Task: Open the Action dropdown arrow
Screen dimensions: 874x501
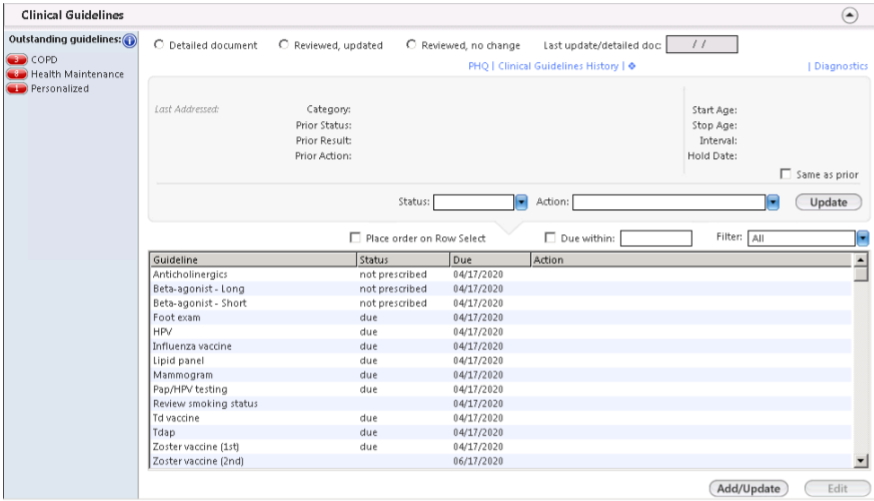Action: (773, 202)
